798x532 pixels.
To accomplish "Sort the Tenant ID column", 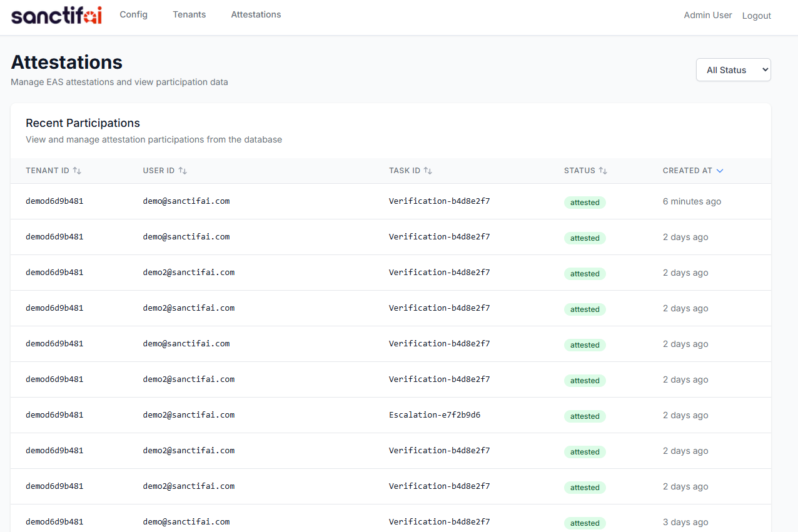I will (78, 170).
